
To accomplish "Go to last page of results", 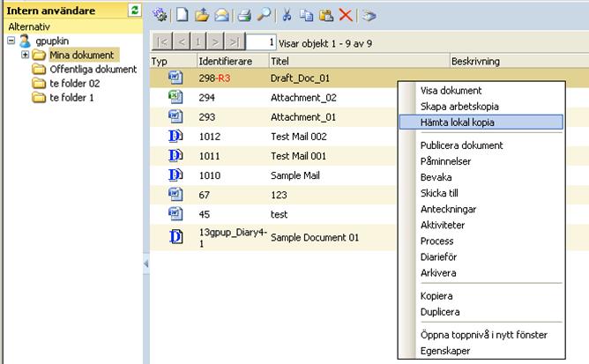I will tap(235, 41).
